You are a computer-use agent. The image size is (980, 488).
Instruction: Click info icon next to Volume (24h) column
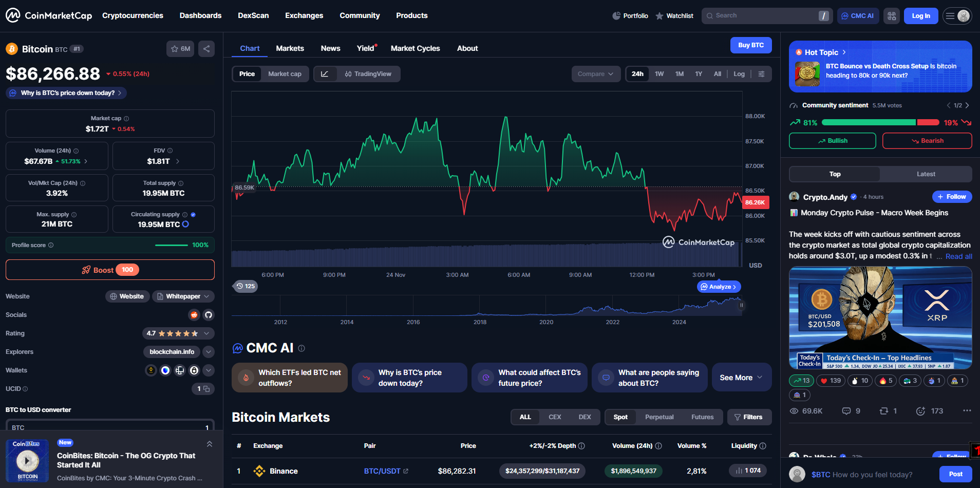(658, 446)
